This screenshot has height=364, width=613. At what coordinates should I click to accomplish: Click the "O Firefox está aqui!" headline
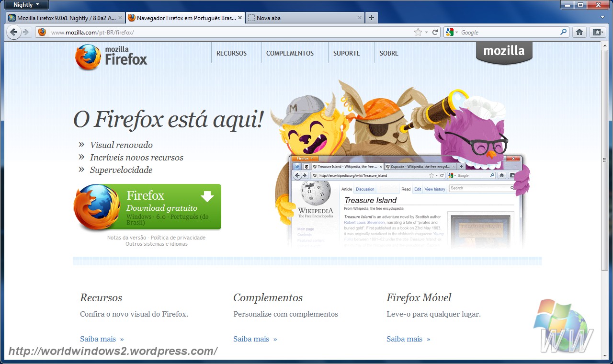[x=169, y=119]
